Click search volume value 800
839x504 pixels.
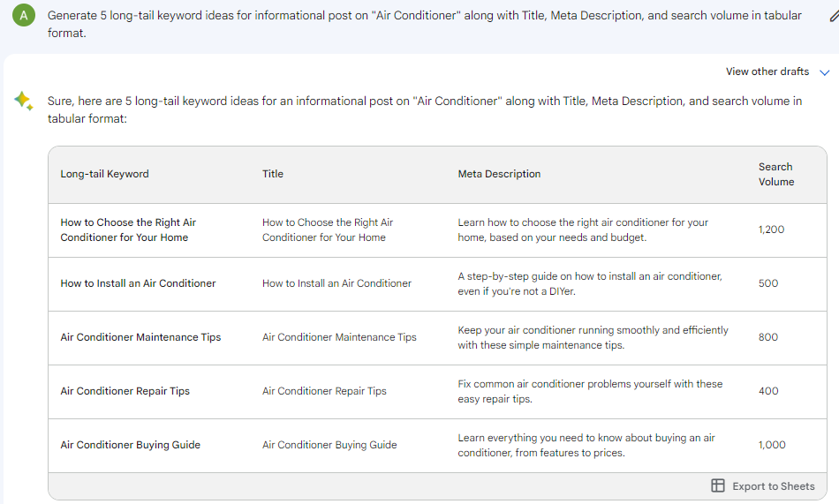(767, 337)
